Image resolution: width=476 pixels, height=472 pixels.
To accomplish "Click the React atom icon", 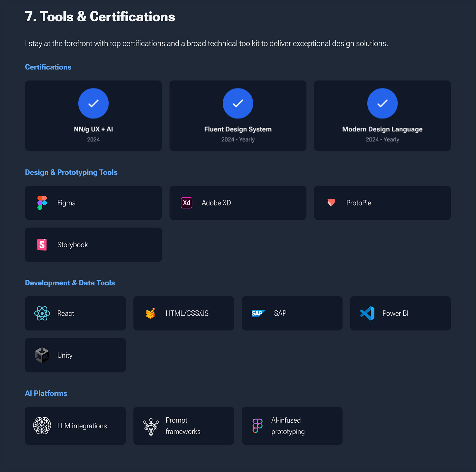I will [x=42, y=313].
